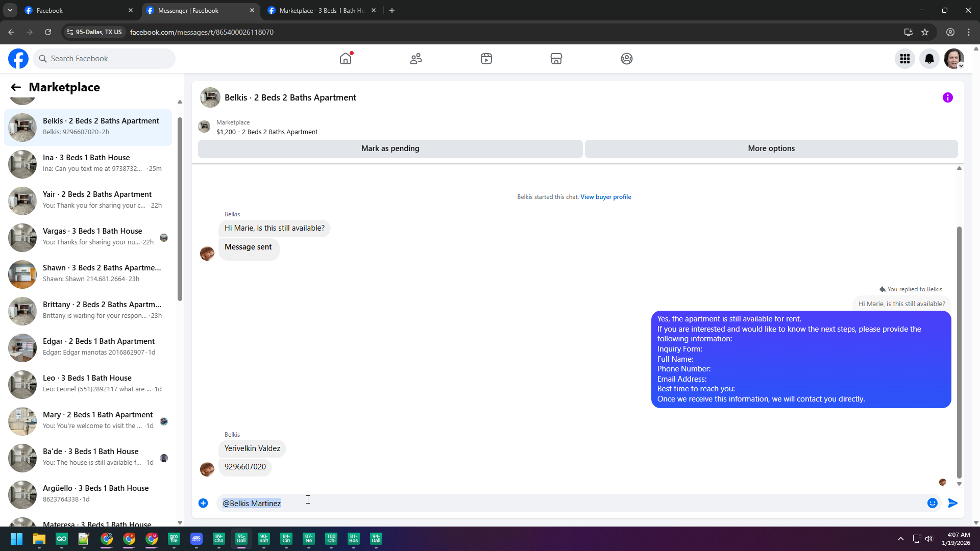Click the message input containing @Belkis Martinez
The height and width of the screenshot is (551, 980).
571,503
